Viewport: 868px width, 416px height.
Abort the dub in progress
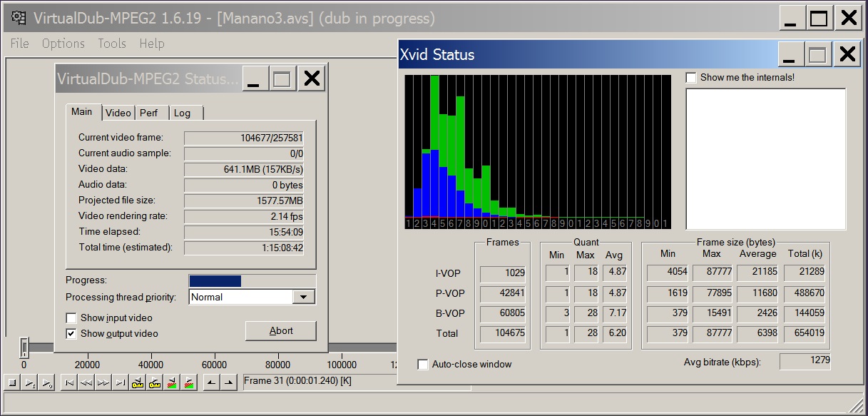pyautogui.click(x=281, y=330)
